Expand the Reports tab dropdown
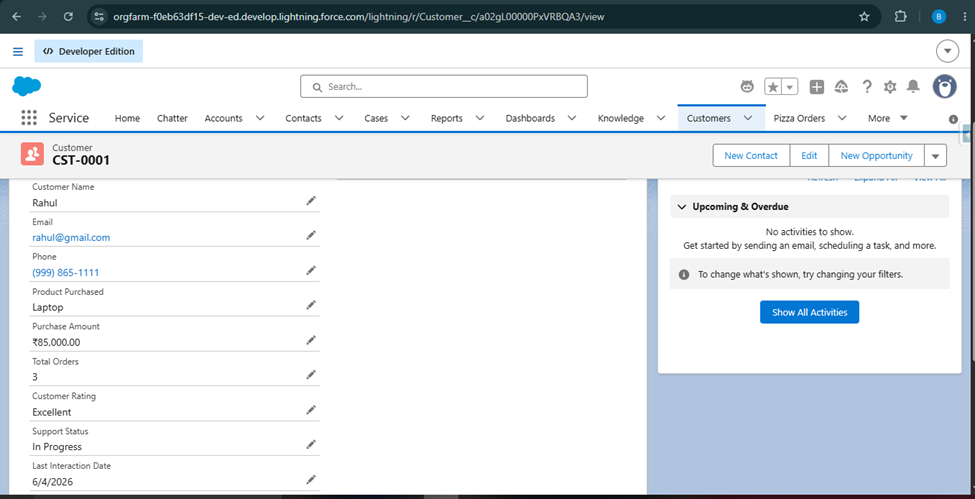 [479, 118]
